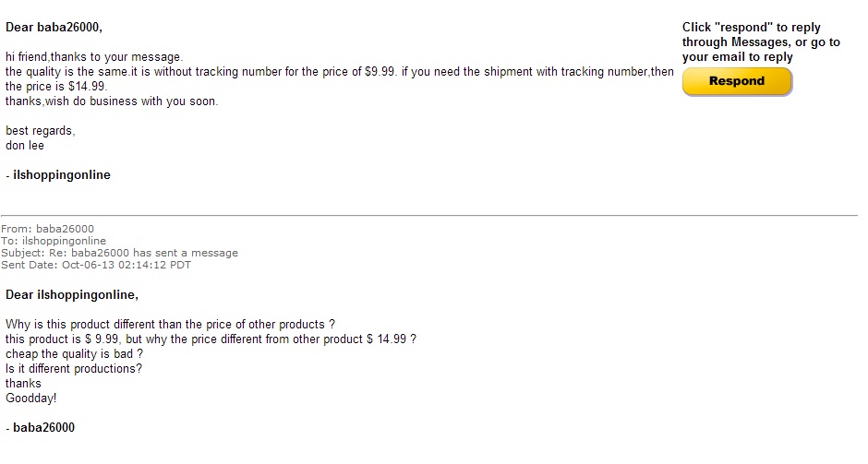Select the name "don lee"
868x464 pixels.
[x=25, y=146]
